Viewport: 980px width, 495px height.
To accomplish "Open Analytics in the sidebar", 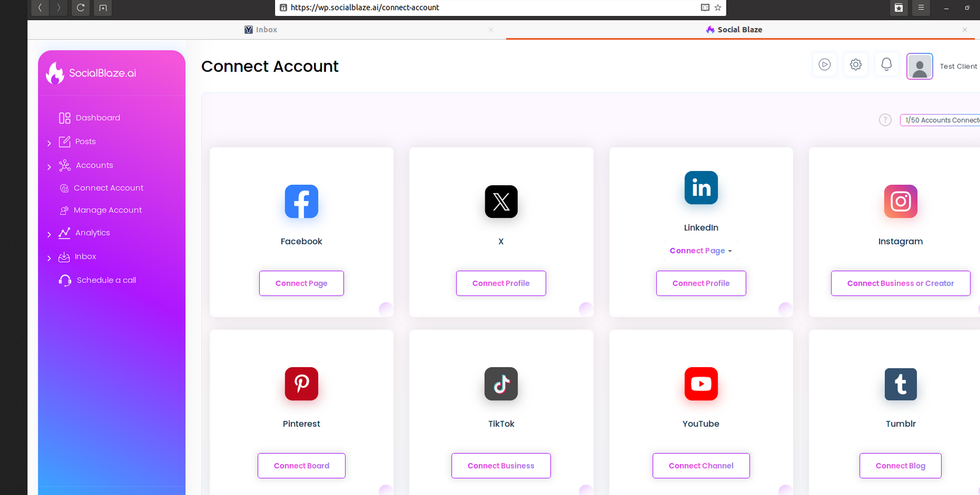I will coord(93,232).
